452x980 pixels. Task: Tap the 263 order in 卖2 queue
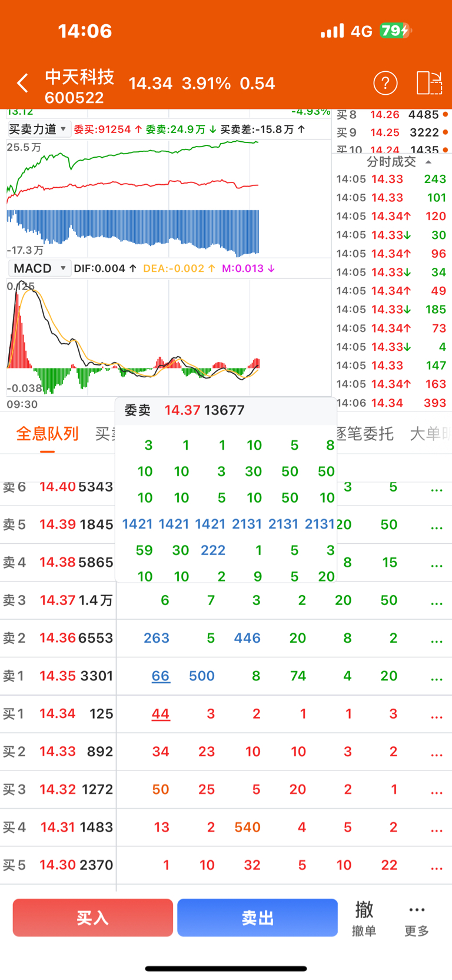coord(157,638)
